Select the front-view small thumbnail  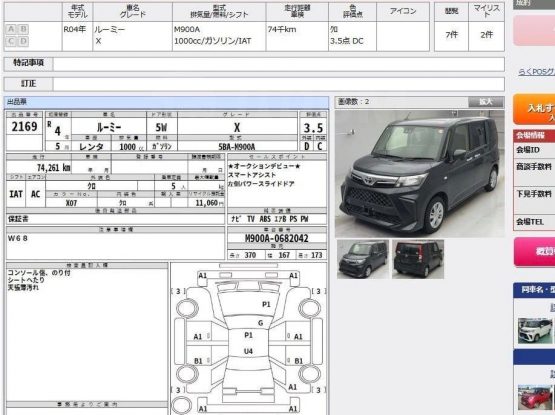click(363, 259)
